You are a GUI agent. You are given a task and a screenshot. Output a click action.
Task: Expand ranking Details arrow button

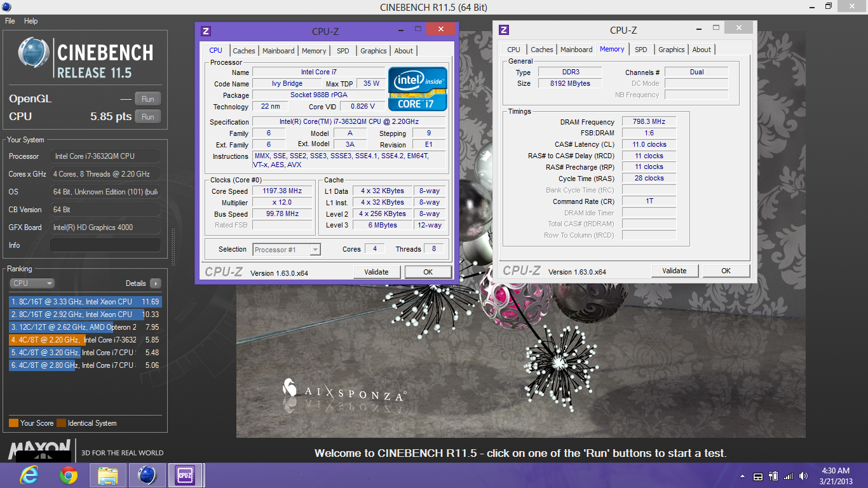pyautogui.click(x=155, y=283)
